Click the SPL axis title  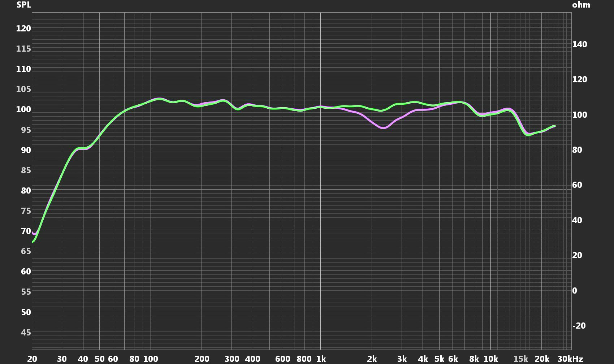coord(23,5)
